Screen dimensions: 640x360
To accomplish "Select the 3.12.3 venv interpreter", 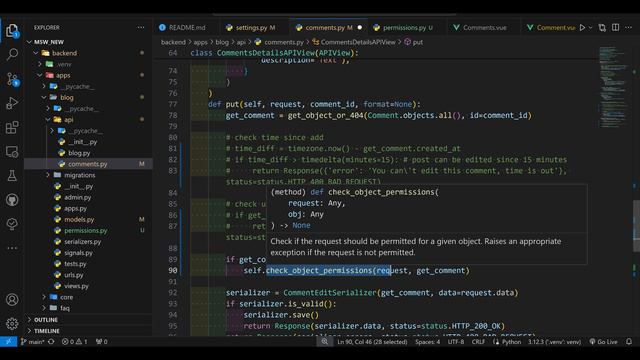I will 554,342.
